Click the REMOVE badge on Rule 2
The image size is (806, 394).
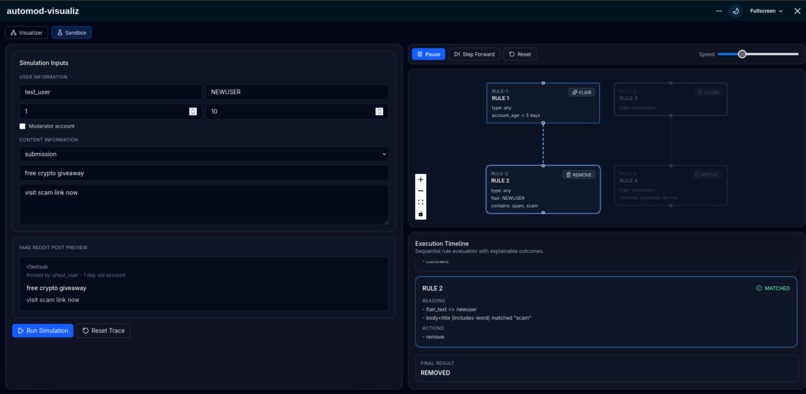(579, 175)
